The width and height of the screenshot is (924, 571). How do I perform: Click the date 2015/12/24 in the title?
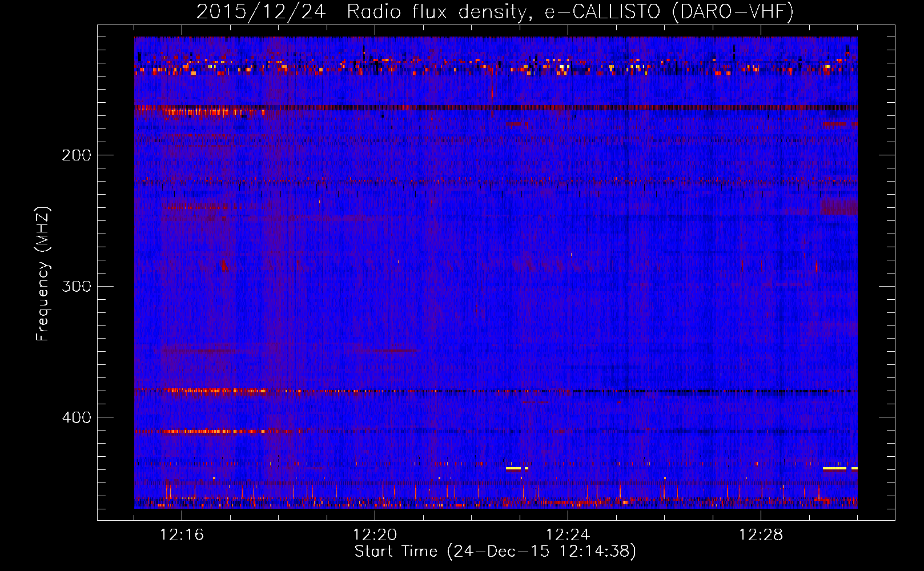261,12
